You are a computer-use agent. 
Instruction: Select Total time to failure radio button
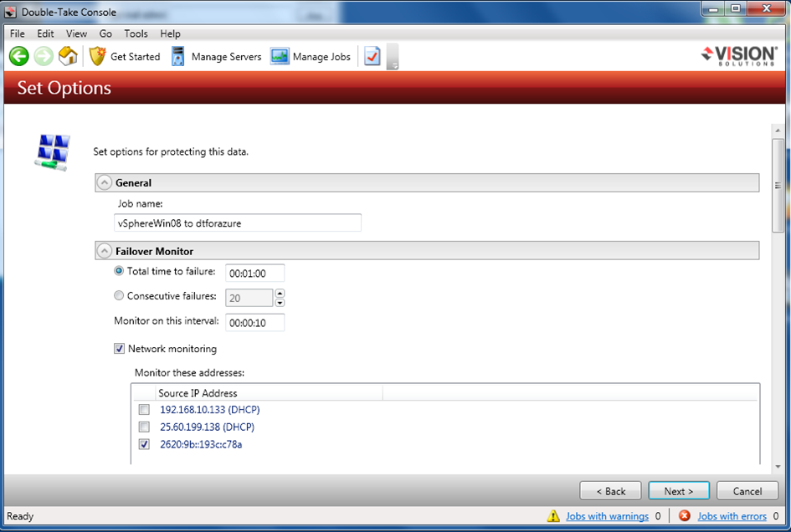119,271
